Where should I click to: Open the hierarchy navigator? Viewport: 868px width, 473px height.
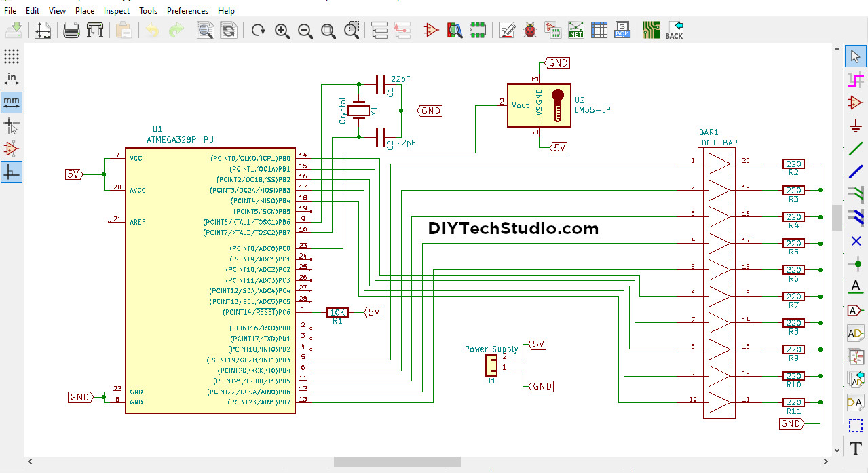point(379,30)
